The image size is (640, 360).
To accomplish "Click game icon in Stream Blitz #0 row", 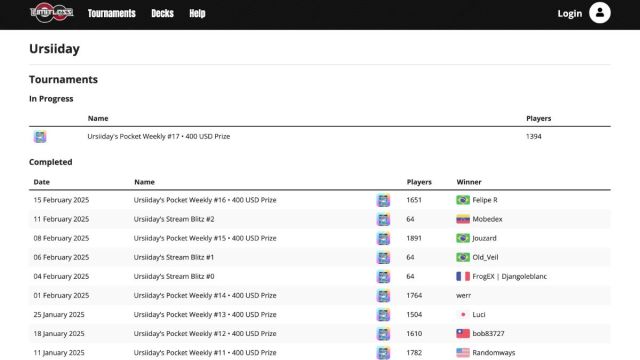I will pos(383,276).
